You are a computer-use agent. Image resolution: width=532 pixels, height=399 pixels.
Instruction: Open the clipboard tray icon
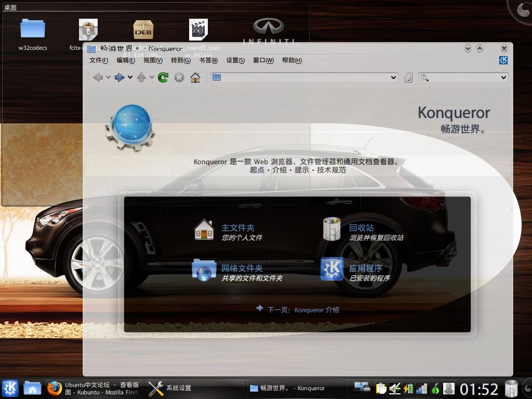(x=381, y=388)
